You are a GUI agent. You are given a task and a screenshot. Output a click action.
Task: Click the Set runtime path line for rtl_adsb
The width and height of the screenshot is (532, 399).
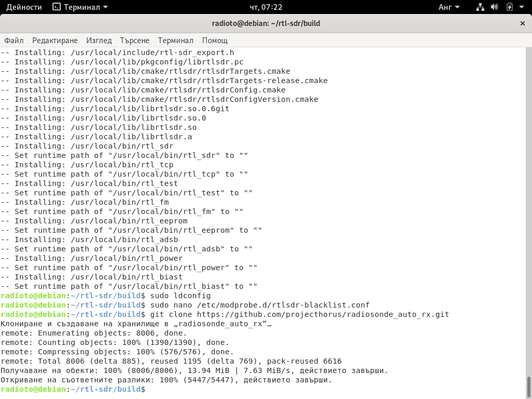click(x=127, y=249)
